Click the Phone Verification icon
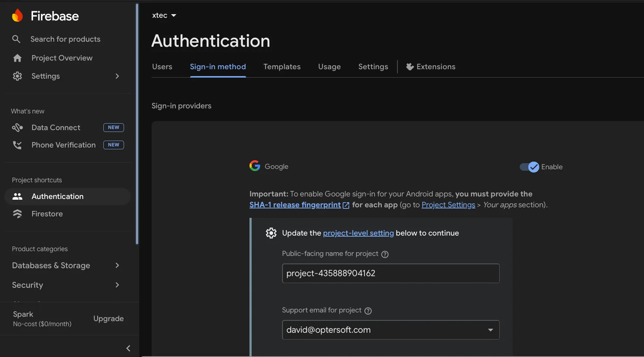 coord(17,145)
